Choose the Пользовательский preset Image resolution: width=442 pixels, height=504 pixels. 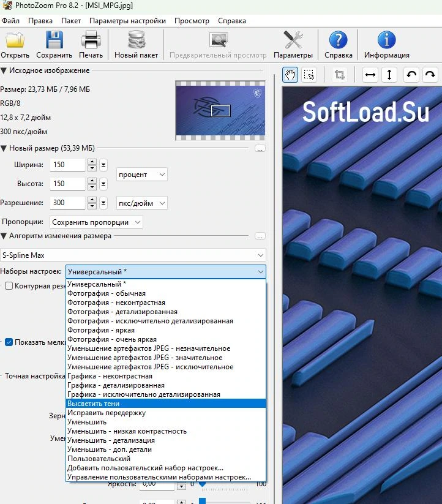click(166, 459)
